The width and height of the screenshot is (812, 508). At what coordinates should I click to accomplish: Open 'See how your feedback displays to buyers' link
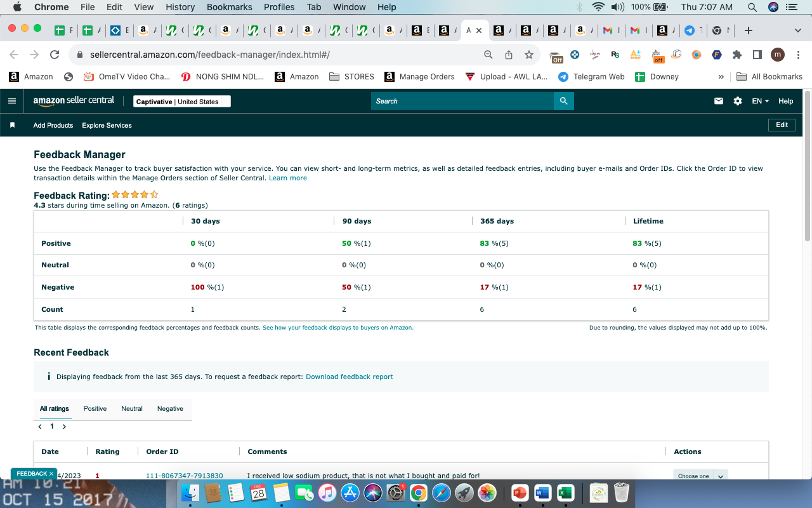pyautogui.click(x=338, y=328)
